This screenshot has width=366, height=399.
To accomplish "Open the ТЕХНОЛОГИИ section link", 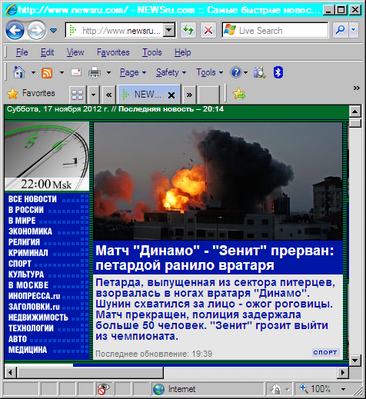I will click(31, 328).
